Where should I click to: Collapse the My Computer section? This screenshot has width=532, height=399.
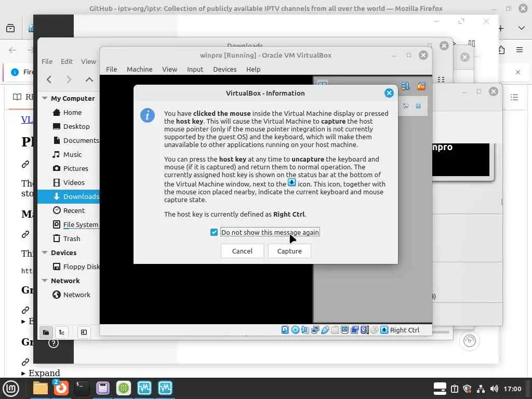(45, 98)
